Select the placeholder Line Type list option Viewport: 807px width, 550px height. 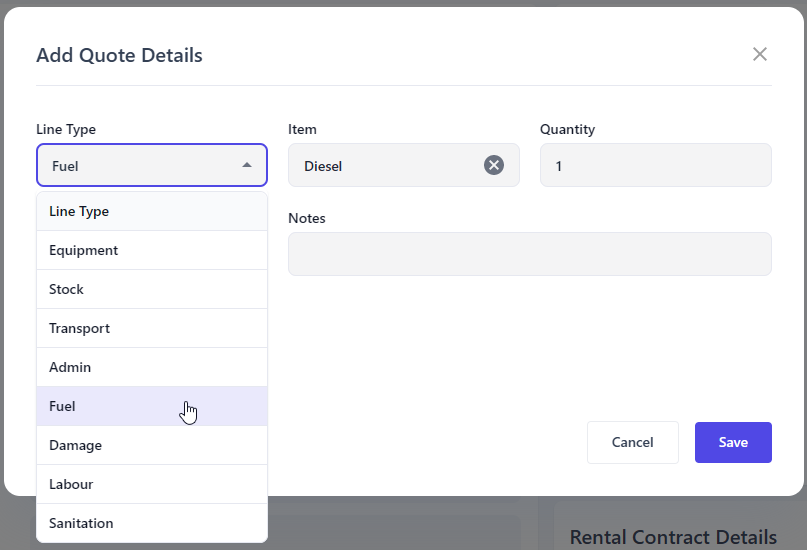click(79, 211)
